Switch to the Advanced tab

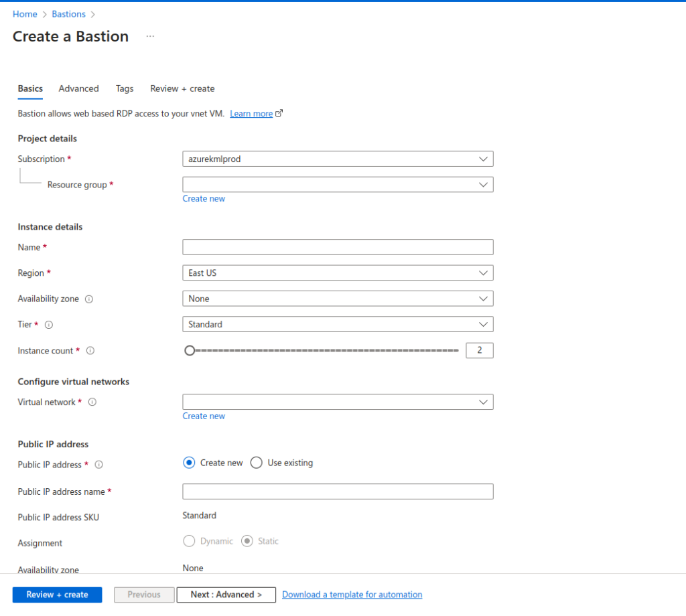(x=78, y=88)
